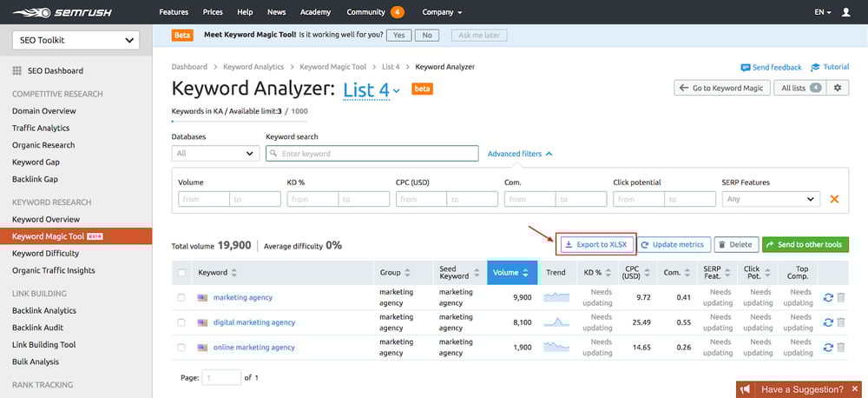Screen dimensions: 868x398
Task: Open the All lists button
Action: click(800, 88)
